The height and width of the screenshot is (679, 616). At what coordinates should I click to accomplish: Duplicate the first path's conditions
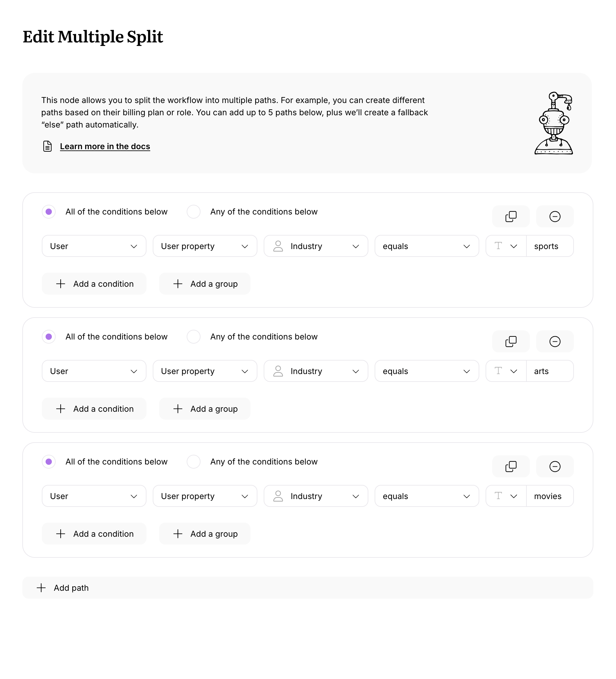(511, 217)
